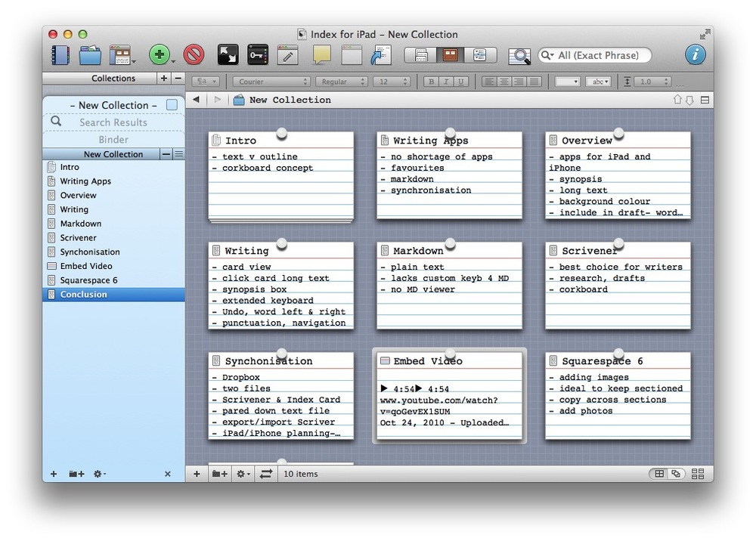Screen dimensions: 756x541
Task: Go to previous document up arrow
Action: (677, 100)
